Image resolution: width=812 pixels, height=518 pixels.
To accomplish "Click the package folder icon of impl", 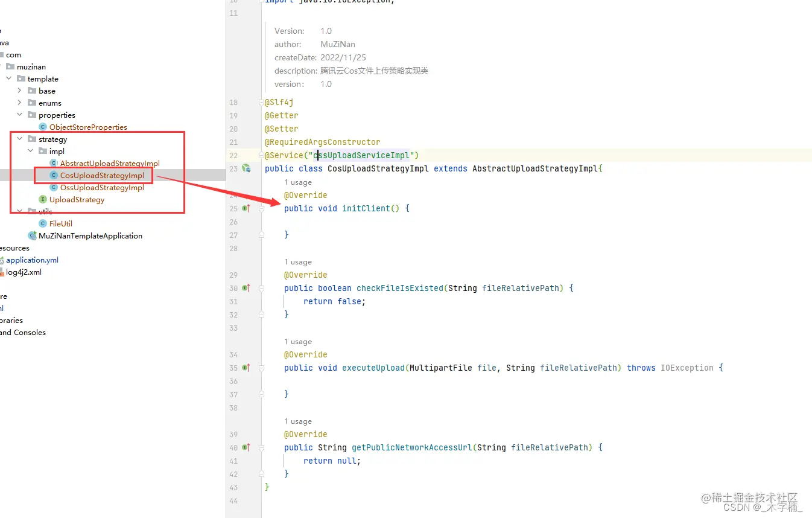I will point(43,151).
